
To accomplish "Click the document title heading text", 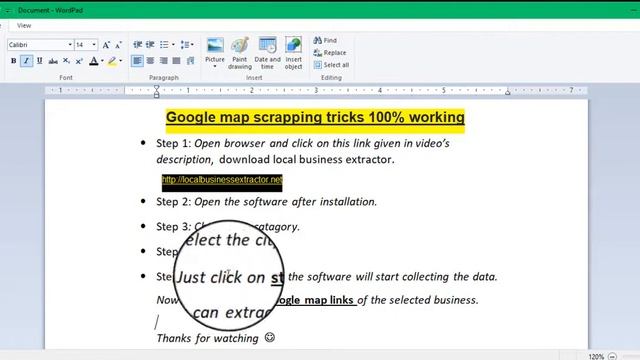I will pos(315,118).
